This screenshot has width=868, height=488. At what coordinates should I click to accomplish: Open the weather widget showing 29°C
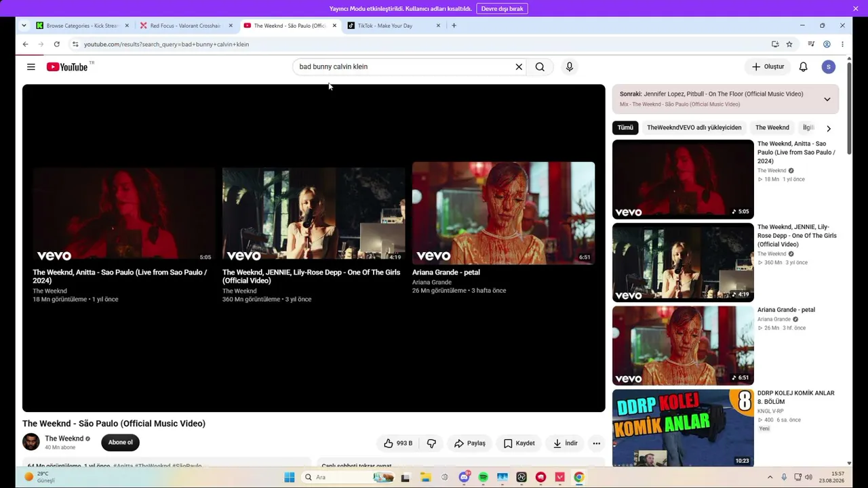pos(41,477)
